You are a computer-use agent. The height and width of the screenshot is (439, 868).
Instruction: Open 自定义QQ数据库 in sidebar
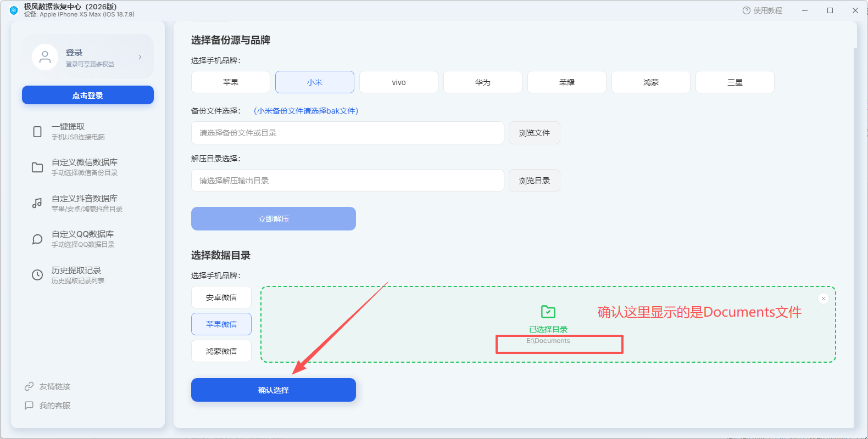point(88,239)
